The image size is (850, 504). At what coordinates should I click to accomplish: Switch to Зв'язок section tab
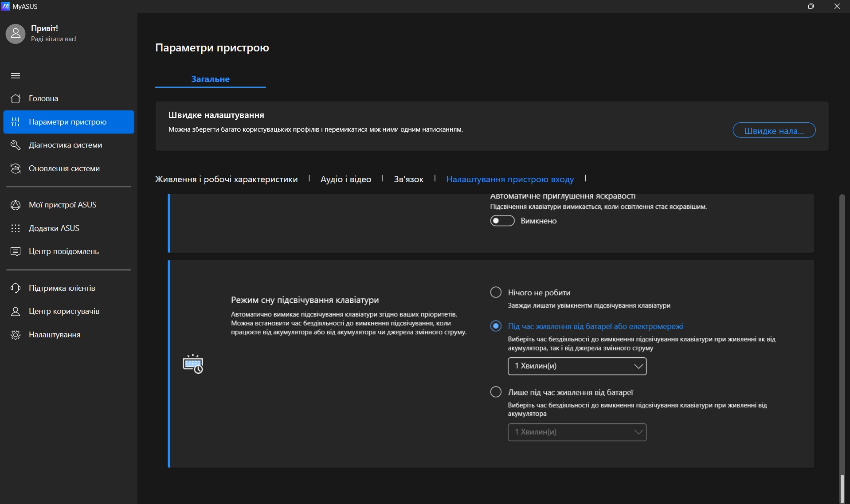coord(408,179)
